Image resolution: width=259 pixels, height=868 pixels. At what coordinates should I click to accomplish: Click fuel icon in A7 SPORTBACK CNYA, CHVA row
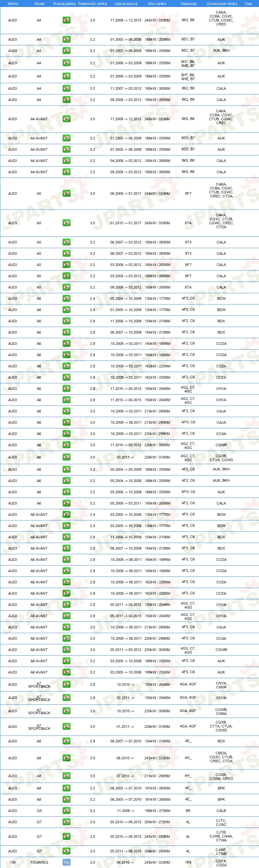(66, 684)
